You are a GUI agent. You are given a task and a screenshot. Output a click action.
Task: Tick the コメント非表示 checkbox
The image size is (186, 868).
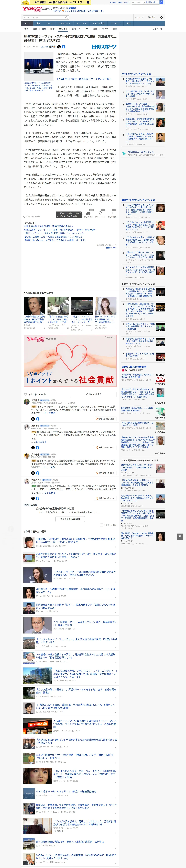pyautogui.click(x=102, y=525)
